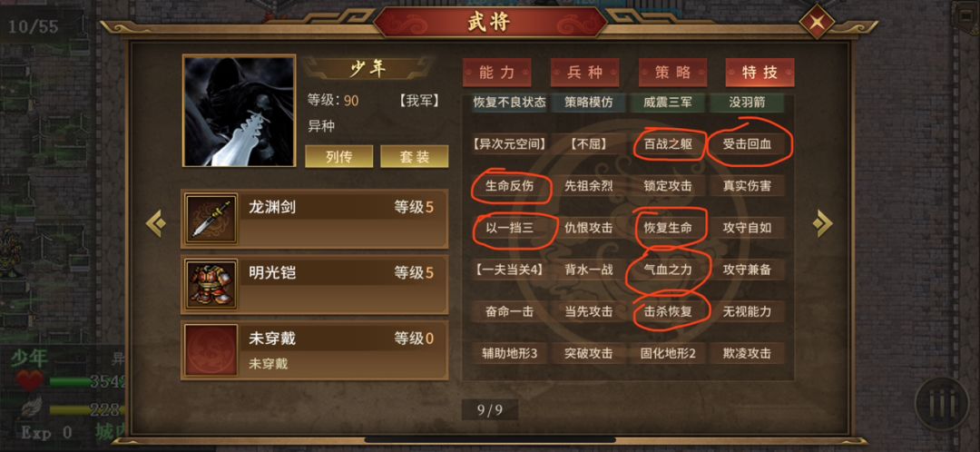Tap the red heart HP icon
Viewport: 980px width, 452px height.
click(29, 380)
